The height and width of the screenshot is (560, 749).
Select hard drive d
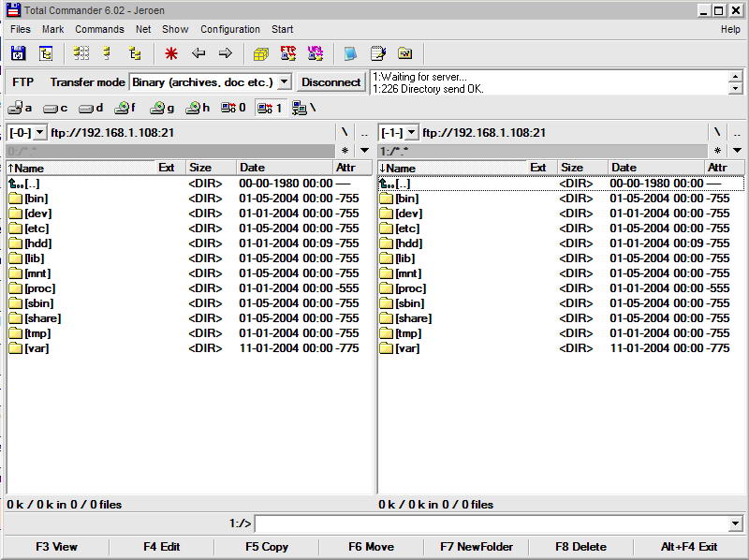91,108
